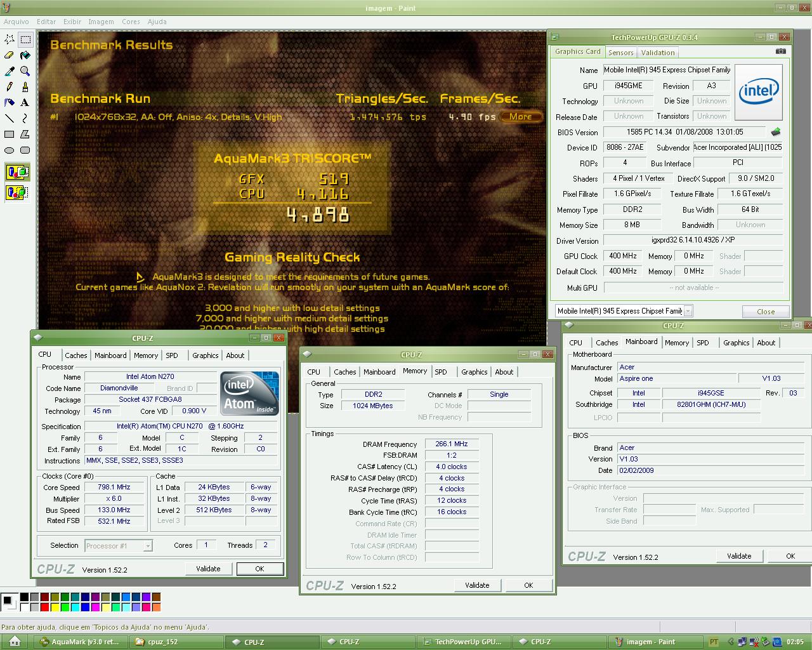The width and height of the screenshot is (812, 650).
Task: Click the network connection tray icon with red X
Action: 755,642
